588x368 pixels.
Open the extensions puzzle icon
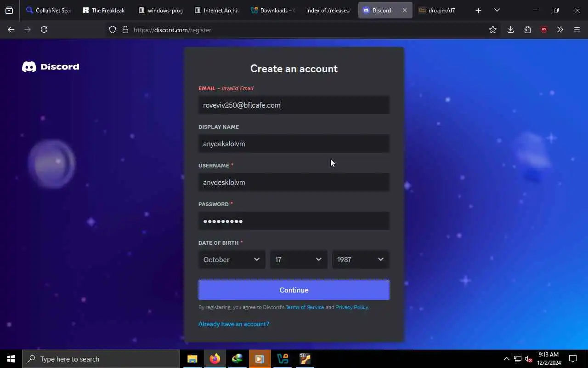[x=527, y=29]
